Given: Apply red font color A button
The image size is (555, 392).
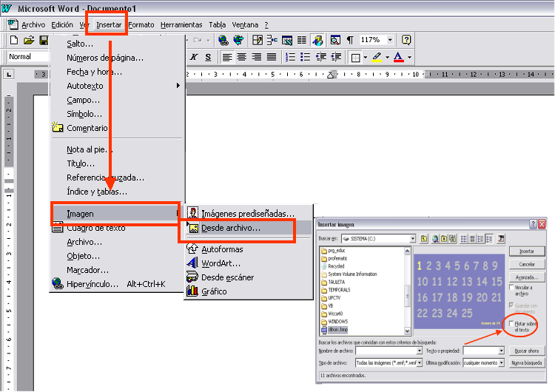Looking at the screenshot, I should point(399,57).
